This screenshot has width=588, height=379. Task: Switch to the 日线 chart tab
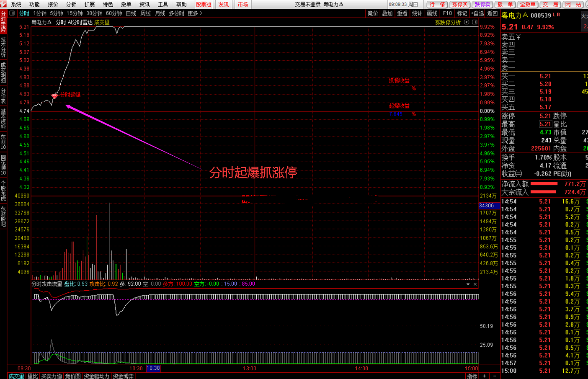coord(131,13)
